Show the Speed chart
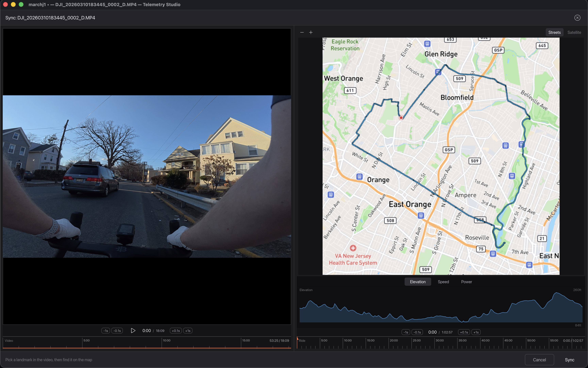 point(443,282)
